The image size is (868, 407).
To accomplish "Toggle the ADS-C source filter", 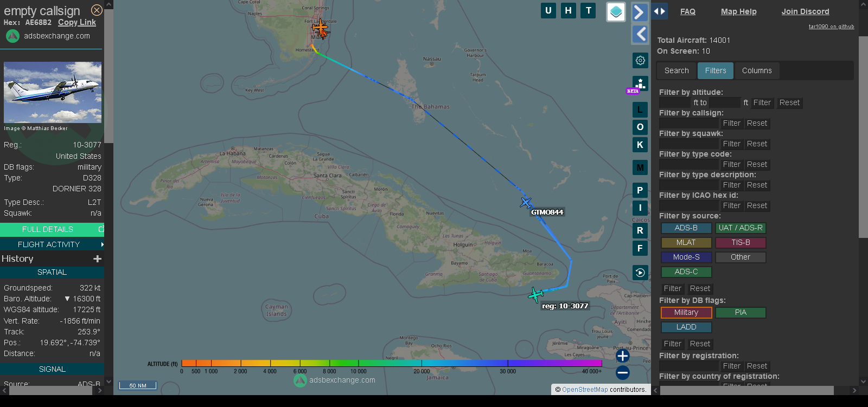I will [x=686, y=272].
